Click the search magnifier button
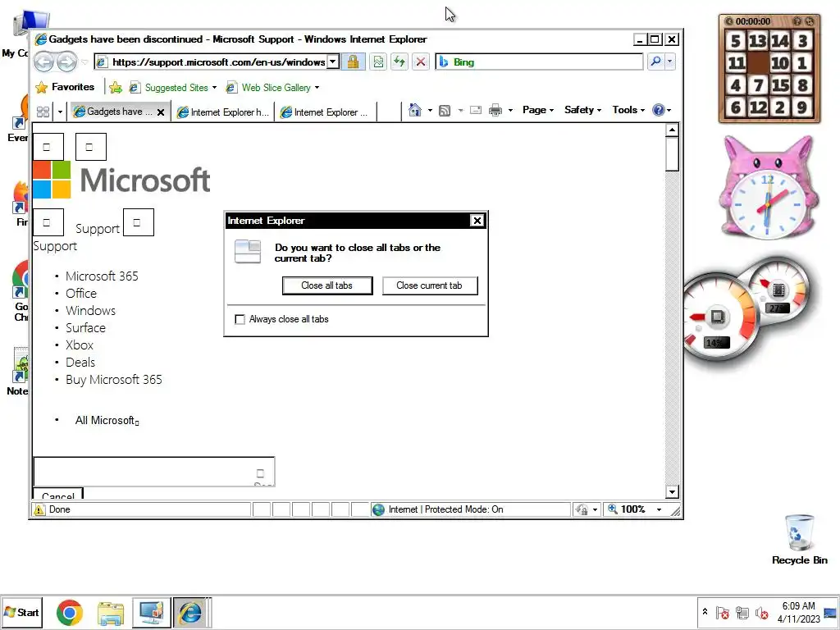The image size is (840, 630). (655, 62)
